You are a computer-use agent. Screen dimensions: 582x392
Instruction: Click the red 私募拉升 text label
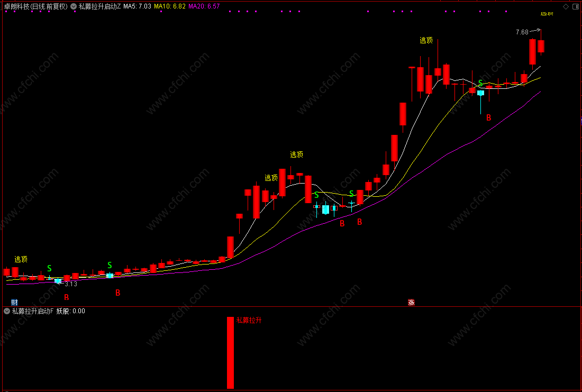click(x=249, y=321)
